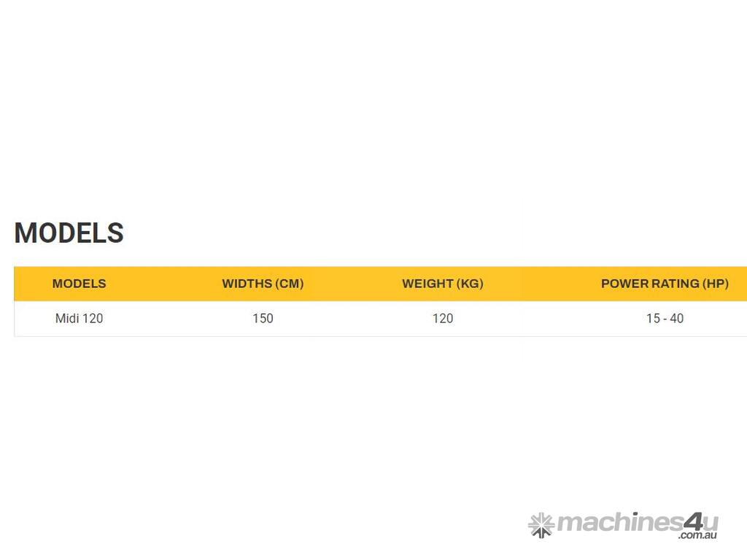Click the word machines in the watermark
The image size is (747, 560).
coord(618,523)
